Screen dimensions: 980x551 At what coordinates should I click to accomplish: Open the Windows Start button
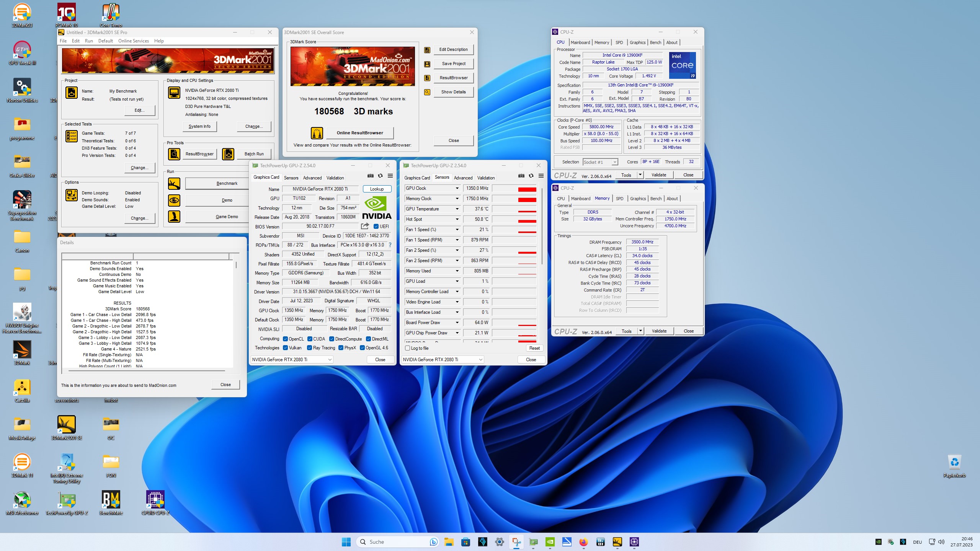tap(346, 542)
